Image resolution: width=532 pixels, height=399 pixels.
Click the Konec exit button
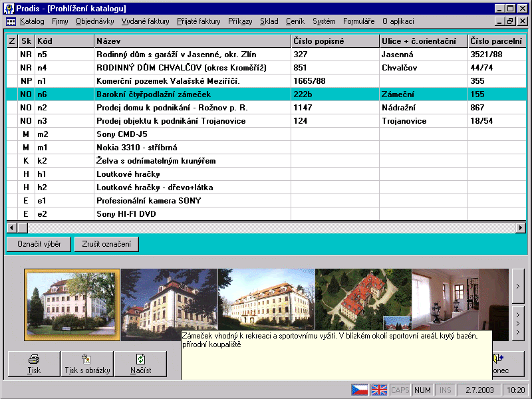[508, 364]
